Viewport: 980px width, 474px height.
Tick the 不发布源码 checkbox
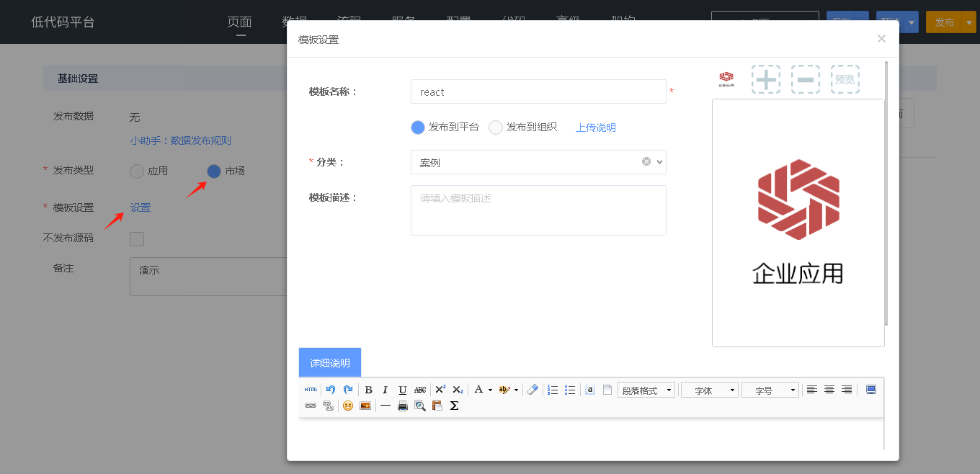[137, 239]
